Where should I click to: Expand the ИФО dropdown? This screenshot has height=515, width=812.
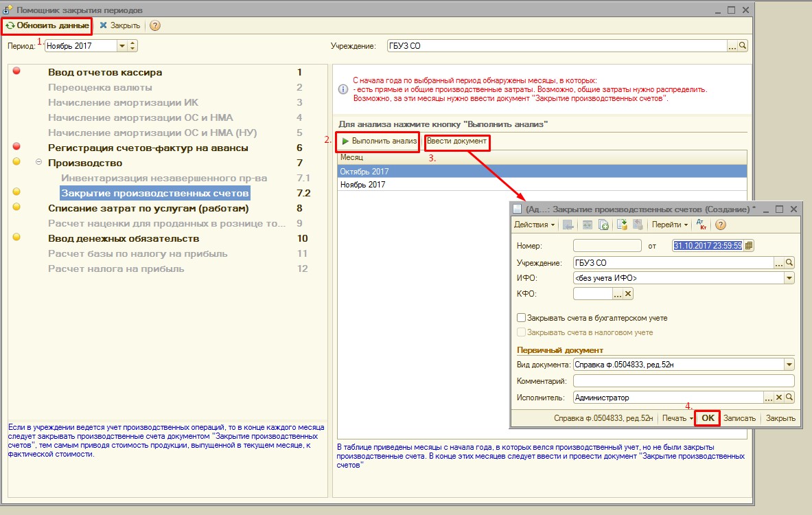pos(789,278)
